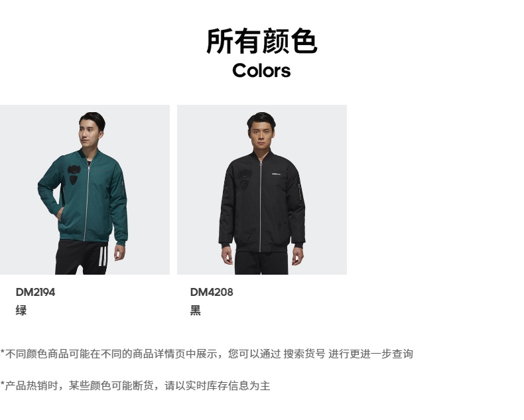Click the 所有颜色 heading
The image size is (524, 420).
pyautogui.click(x=261, y=41)
